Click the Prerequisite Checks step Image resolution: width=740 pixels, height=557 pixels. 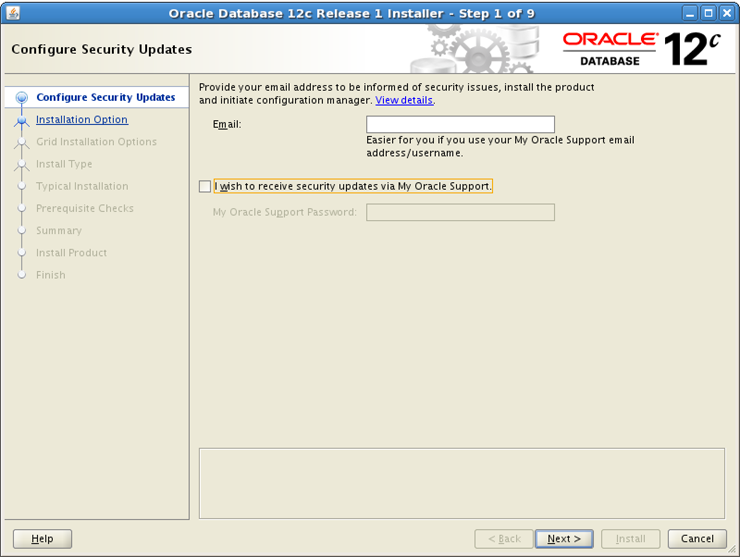[85, 208]
